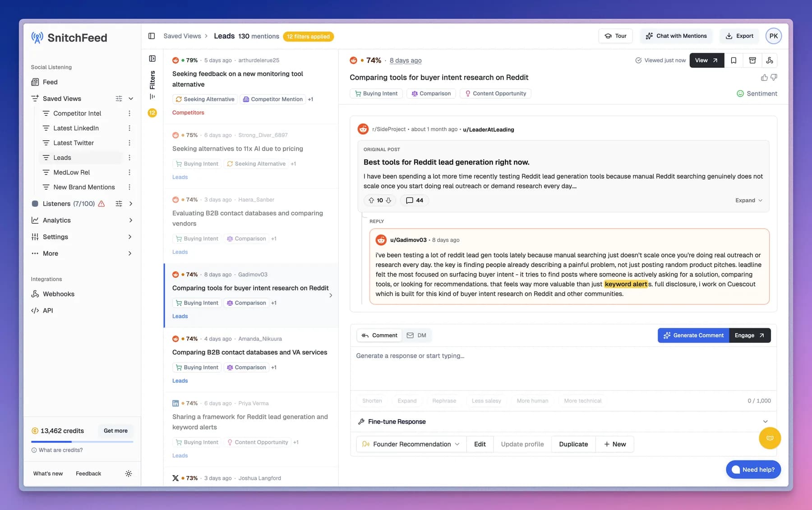Viewport: 812px width, 510px height.
Task: Expand the Fine-tune Response section
Action: coord(563,422)
